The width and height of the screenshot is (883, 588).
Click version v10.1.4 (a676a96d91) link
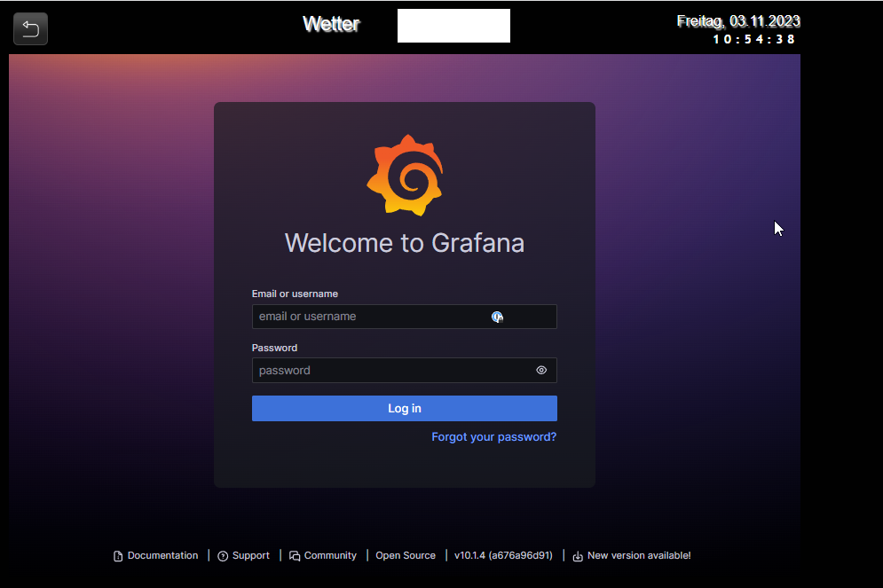click(503, 555)
